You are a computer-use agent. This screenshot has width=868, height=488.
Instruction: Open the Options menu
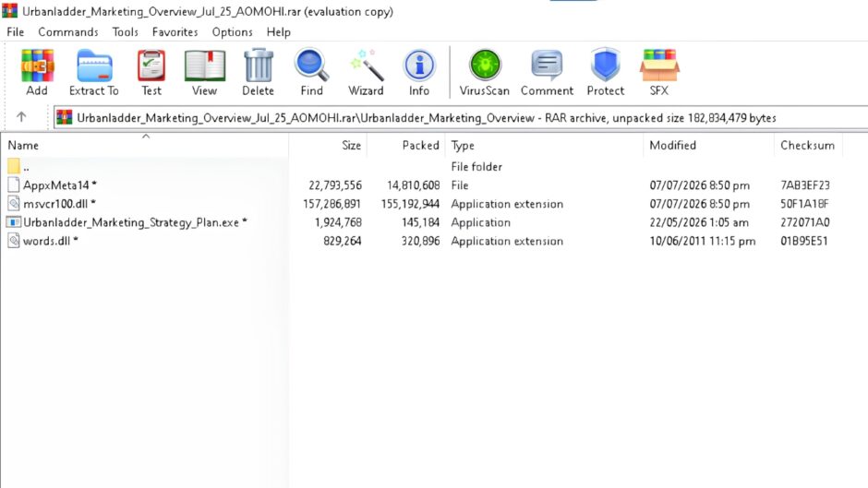click(x=232, y=32)
